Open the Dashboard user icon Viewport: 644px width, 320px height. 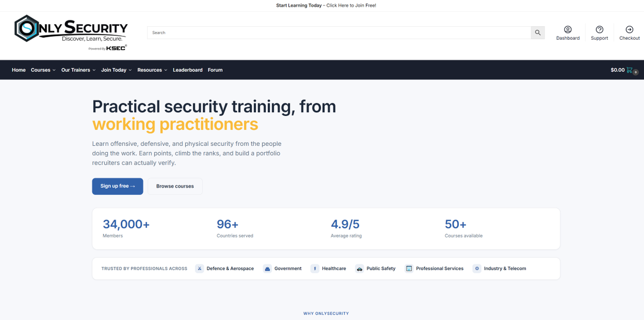click(x=568, y=29)
